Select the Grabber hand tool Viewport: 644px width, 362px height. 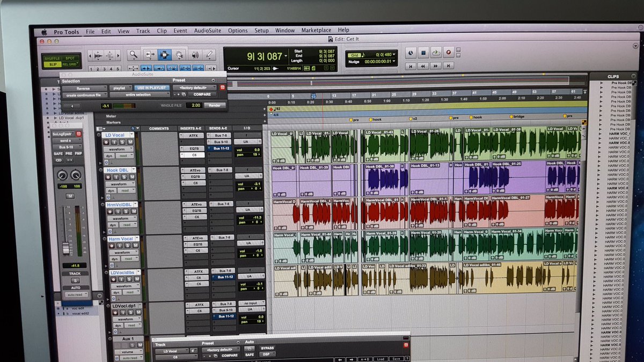tap(179, 54)
